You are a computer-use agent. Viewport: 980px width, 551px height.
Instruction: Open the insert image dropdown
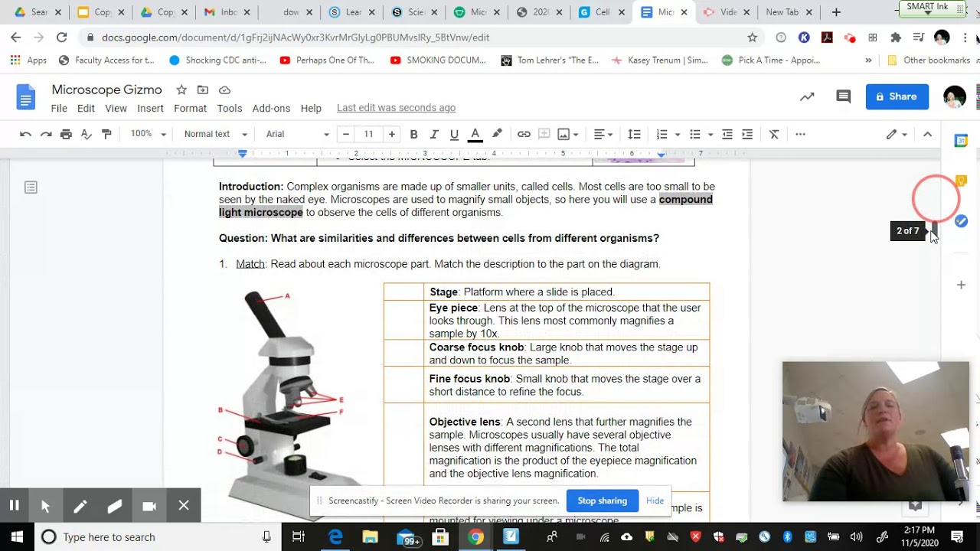(x=568, y=134)
